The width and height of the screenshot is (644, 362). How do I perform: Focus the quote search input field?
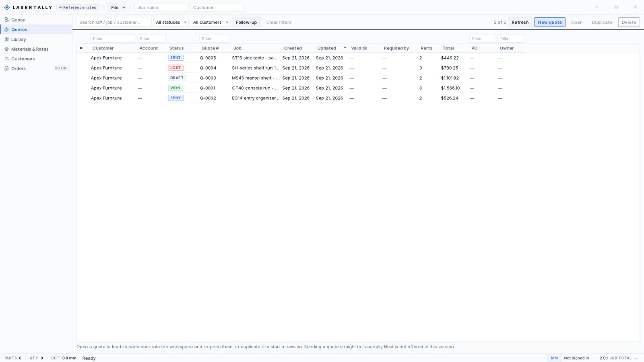click(114, 22)
